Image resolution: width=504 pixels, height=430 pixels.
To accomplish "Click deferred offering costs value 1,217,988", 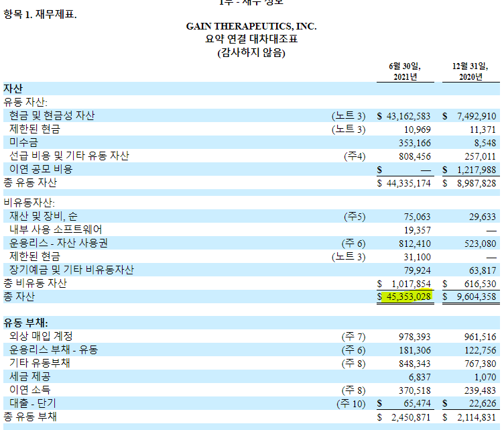I will coord(477,170).
